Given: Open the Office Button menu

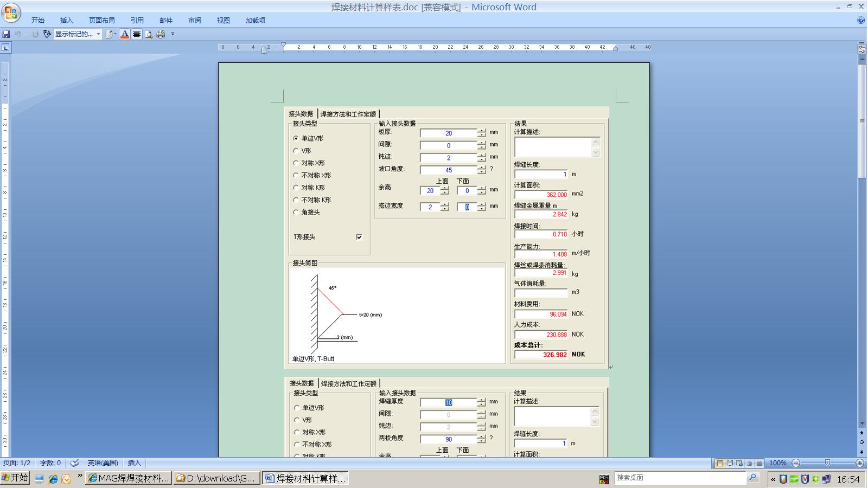Looking at the screenshot, I should point(11,13).
